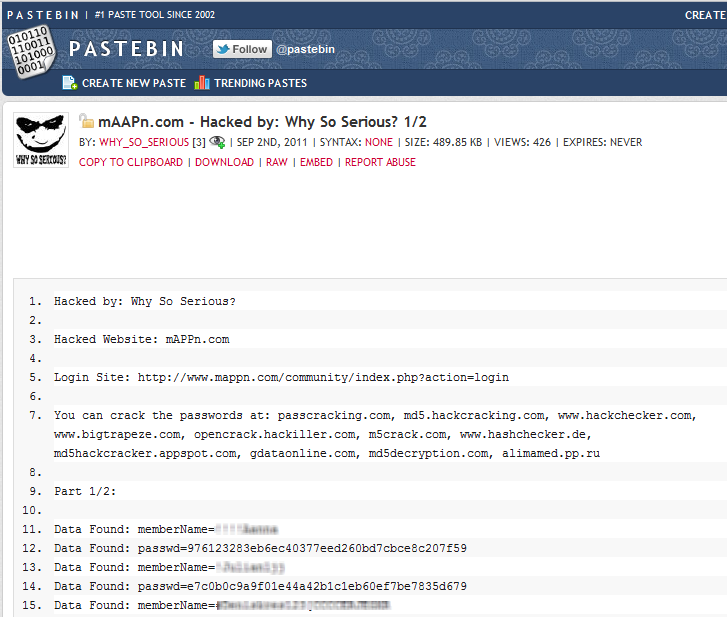Open TRENDING PASTES in the menu
This screenshot has width=727, height=617.
click(261, 83)
